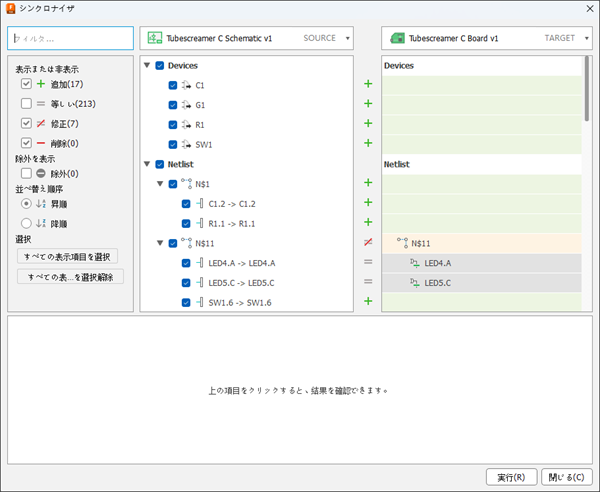Image resolution: width=600 pixels, height=492 pixels.
Task: Enable the 等しい(213) checkbox
Action: (26, 104)
